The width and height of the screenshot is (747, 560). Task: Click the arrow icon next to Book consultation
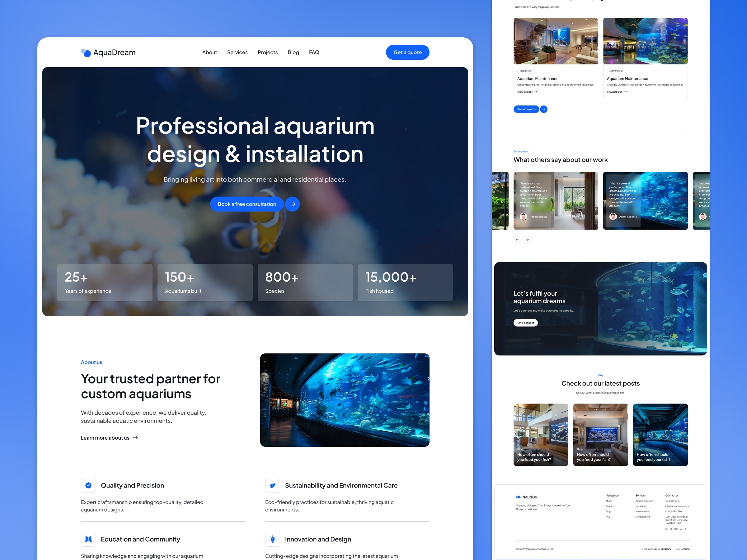pyautogui.click(x=292, y=204)
